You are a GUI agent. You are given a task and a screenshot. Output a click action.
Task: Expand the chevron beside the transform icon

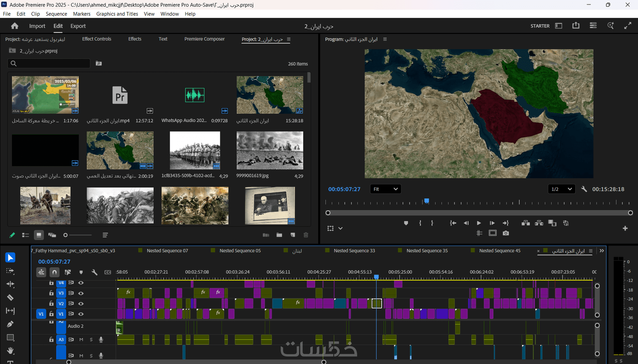coord(340,228)
